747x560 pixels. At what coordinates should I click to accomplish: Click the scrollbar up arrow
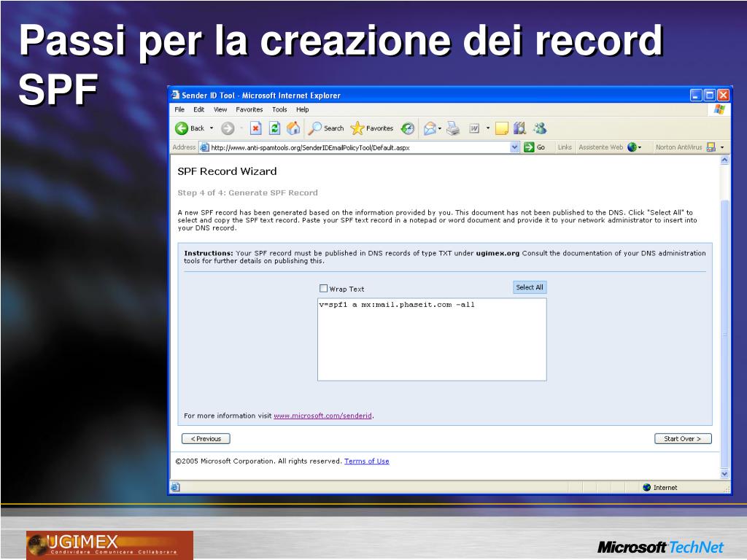click(x=724, y=160)
